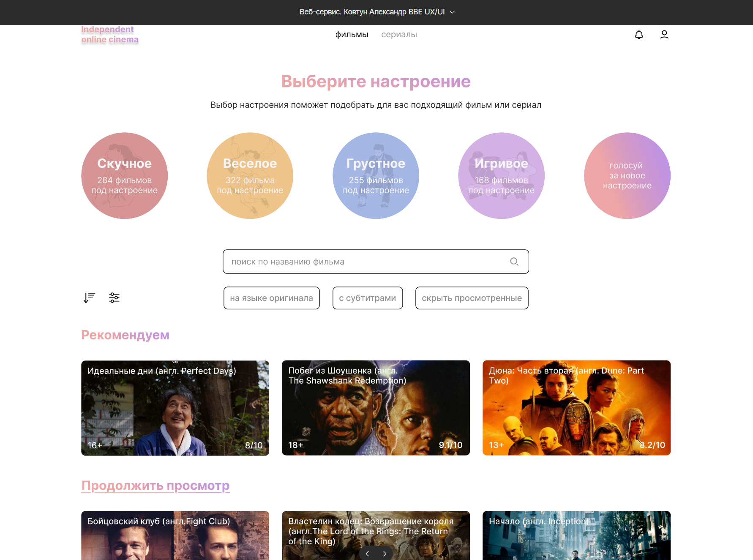
Task: Open Dune: Part Two movie card
Action: (x=577, y=408)
